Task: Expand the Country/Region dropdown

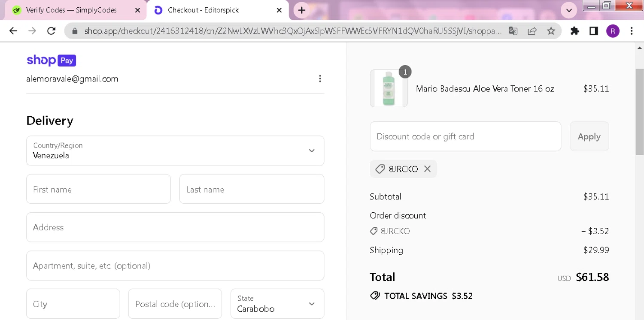Action: [175, 151]
